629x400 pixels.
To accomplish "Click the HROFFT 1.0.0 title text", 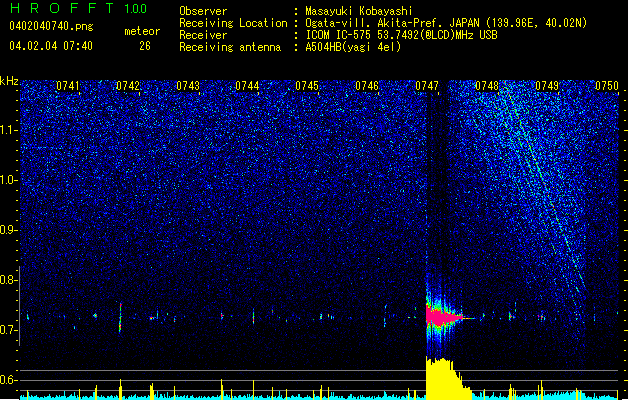I will tap(78, 8).
